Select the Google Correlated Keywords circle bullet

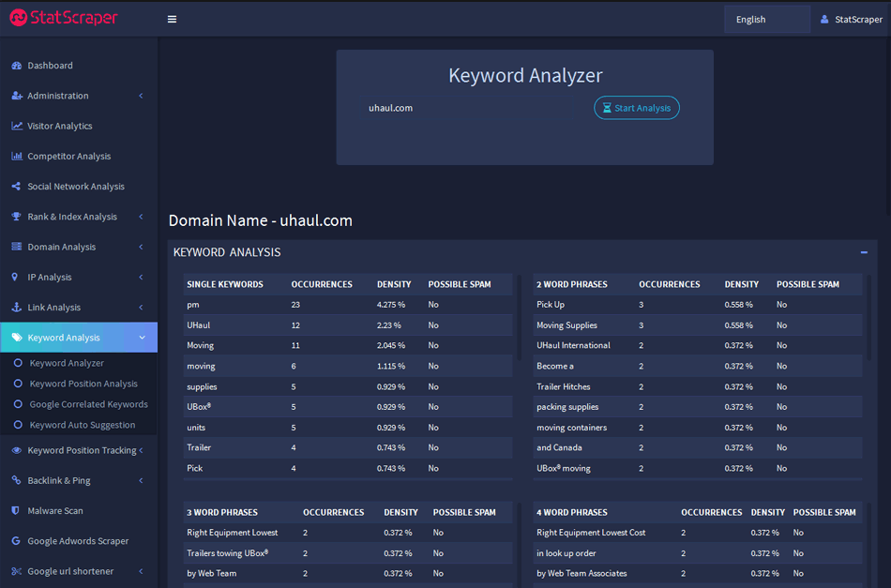tap(18, 404)
